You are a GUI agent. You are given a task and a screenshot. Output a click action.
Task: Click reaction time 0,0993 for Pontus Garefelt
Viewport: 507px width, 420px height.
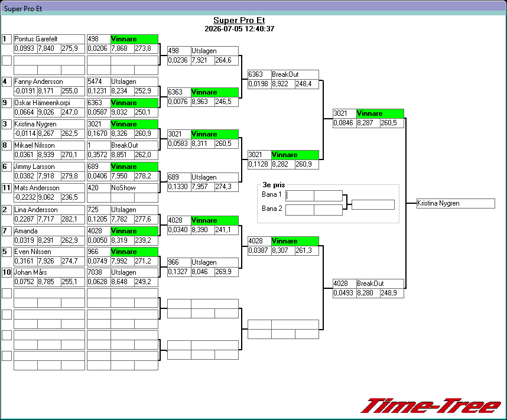click(x=25, y=48)
